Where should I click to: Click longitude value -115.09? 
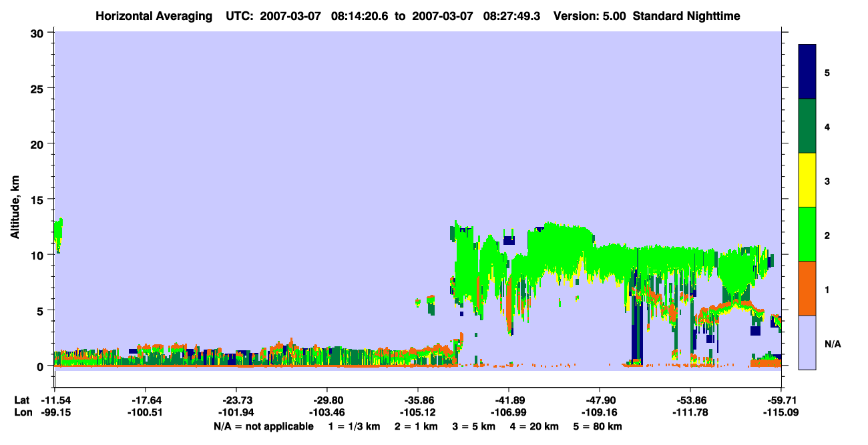[x=781, y=413]
